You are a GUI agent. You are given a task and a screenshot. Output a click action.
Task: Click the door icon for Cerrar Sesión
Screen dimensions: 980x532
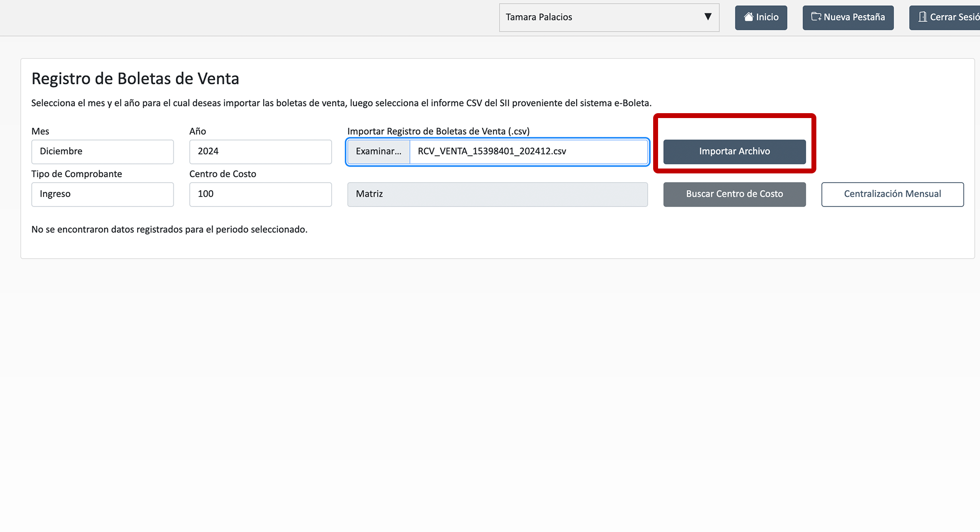[923, 17]
